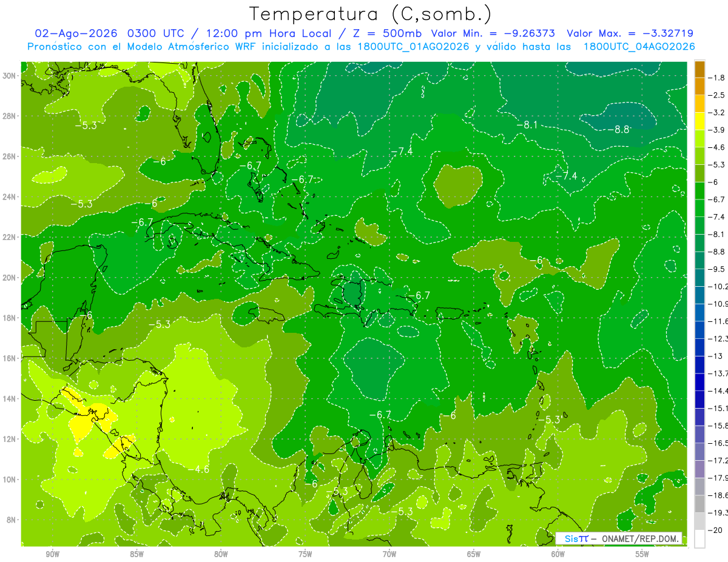Click the -3.2 label on the color scale
This screenshot has width=728, height=562.
[717, 112]
